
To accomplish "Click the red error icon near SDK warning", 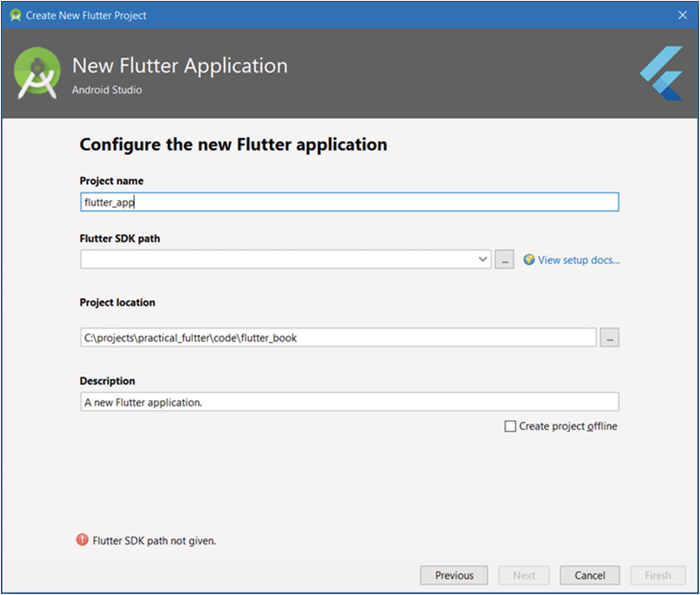I will tap(82, 539).
